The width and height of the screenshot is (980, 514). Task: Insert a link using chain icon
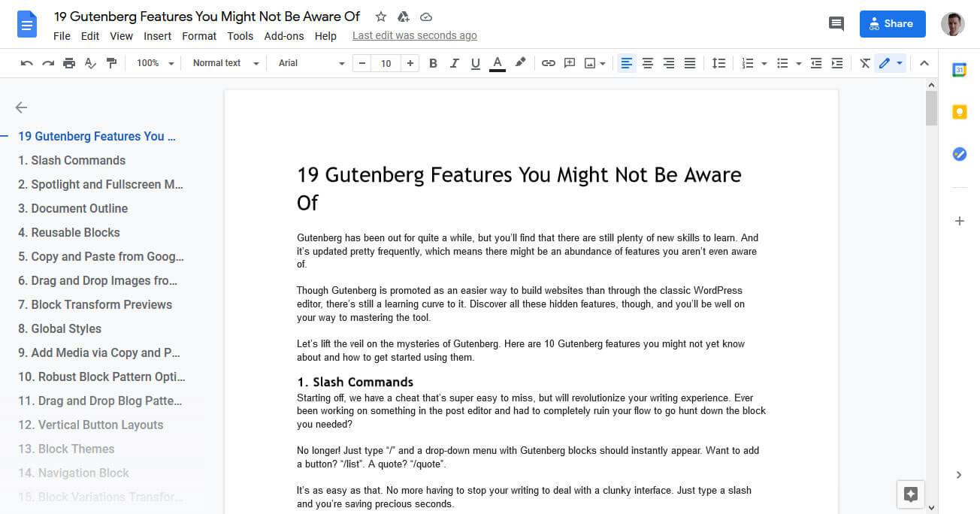tap(549, 63)
